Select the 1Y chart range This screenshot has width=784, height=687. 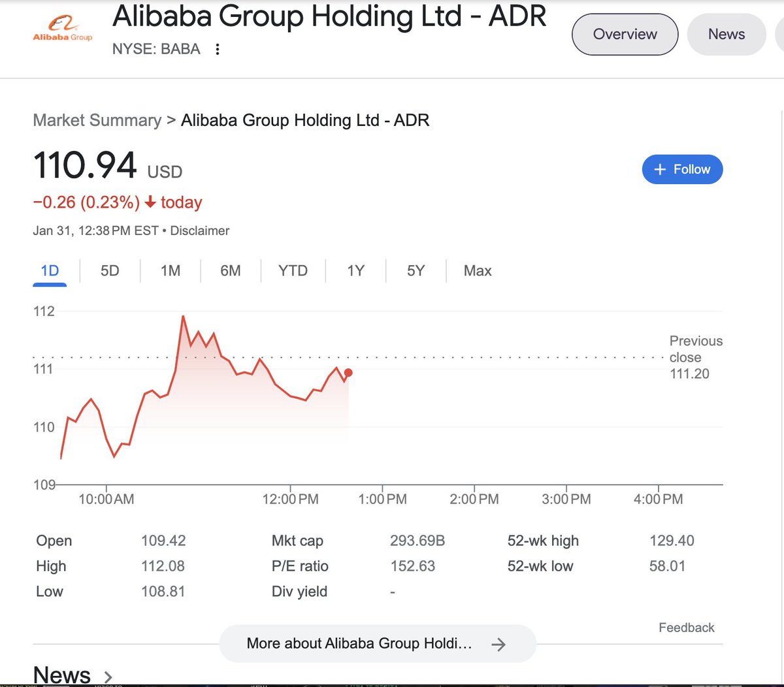tap(355, 271)
